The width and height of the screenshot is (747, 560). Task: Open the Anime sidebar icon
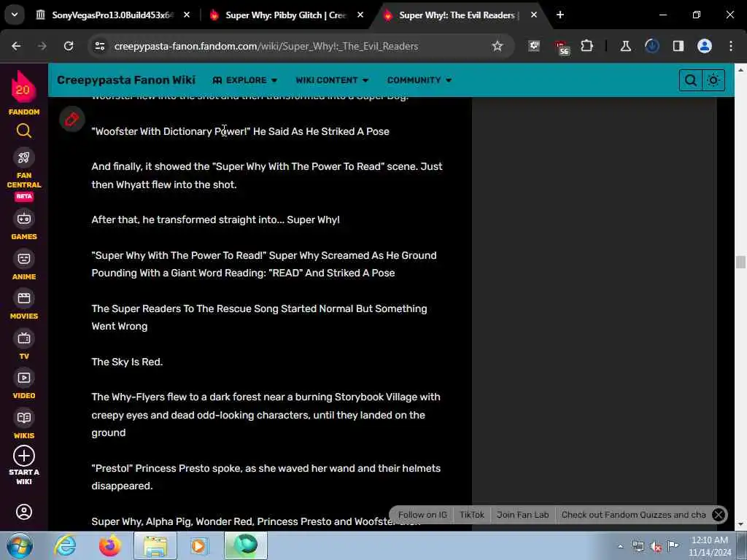pos(24,259)
